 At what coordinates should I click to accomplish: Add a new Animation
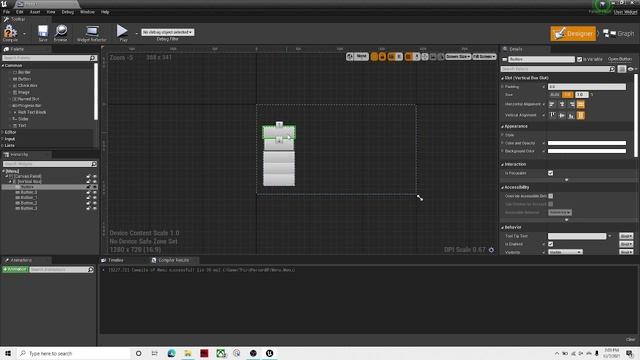pos(15,269)
